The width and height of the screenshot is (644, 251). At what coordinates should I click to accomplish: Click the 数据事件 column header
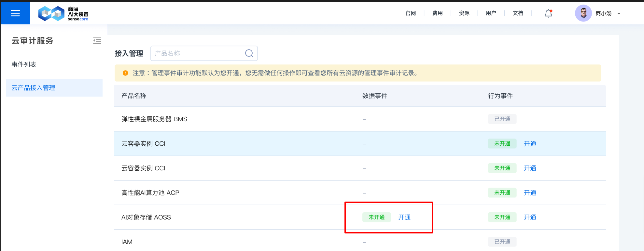375,96
